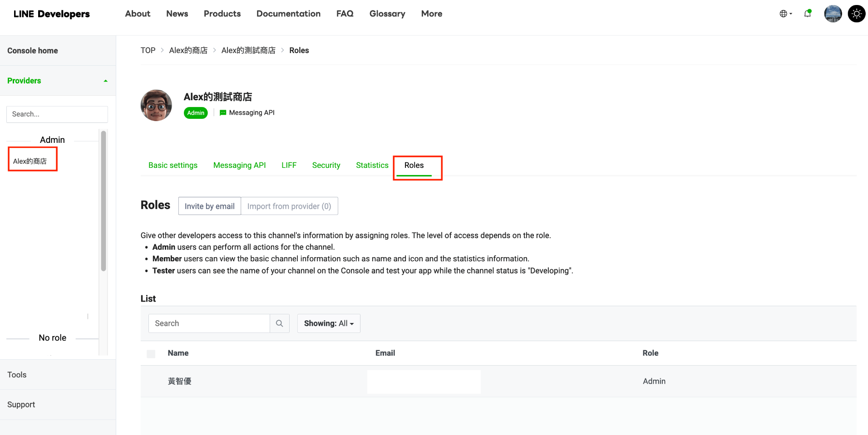Click the name 黃智優 in the table
Screen dimensions: 868x435
click(180, 381)
